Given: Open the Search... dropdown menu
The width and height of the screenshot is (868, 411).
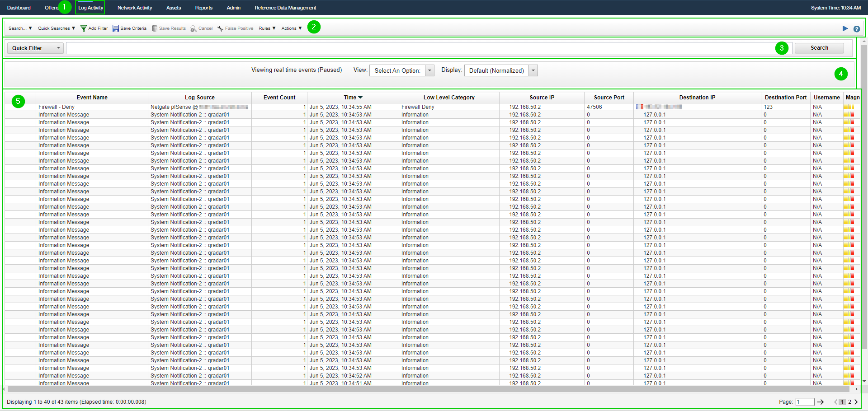Looking at the screenshot, I should click(20, 28).
